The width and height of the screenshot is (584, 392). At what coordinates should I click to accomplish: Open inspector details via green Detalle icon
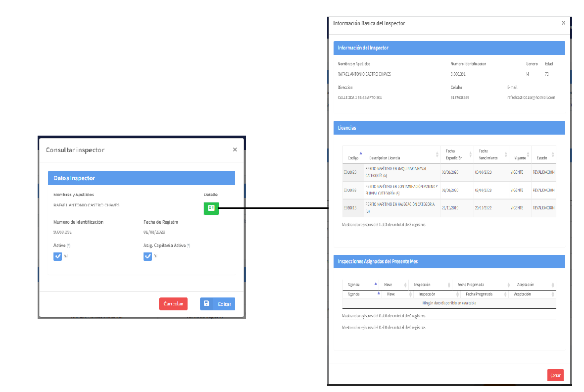tap(211, 208)
